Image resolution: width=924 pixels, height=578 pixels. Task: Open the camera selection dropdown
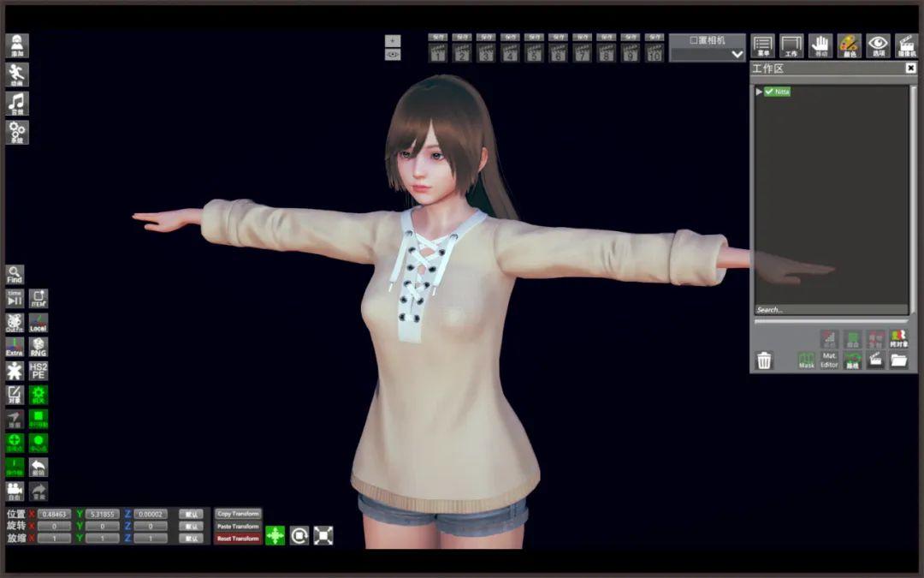(x=708, y=54)
